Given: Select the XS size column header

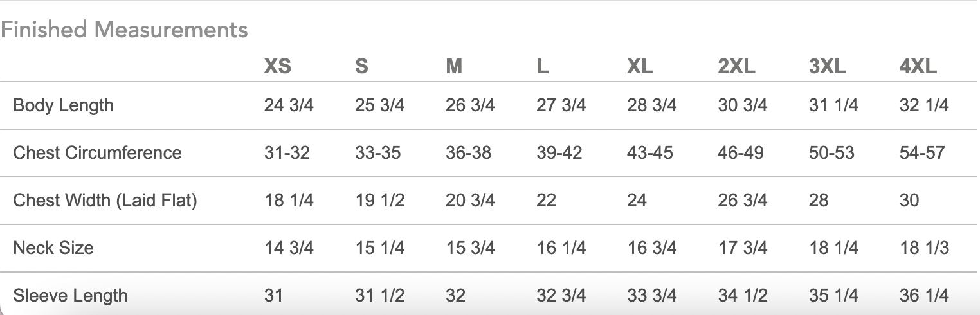Looking at the screenshot, I should click(x=277, y=66).
